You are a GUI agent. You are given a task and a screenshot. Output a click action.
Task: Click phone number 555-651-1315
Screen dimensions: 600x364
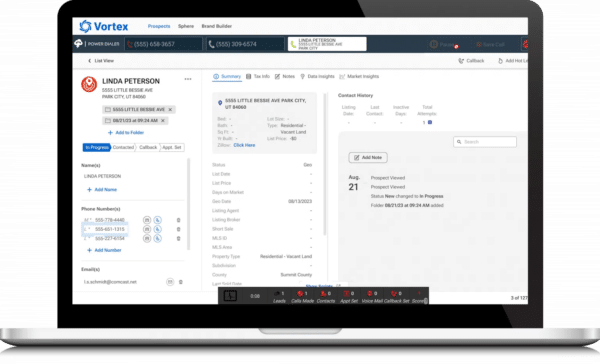[x=110, y=229]
